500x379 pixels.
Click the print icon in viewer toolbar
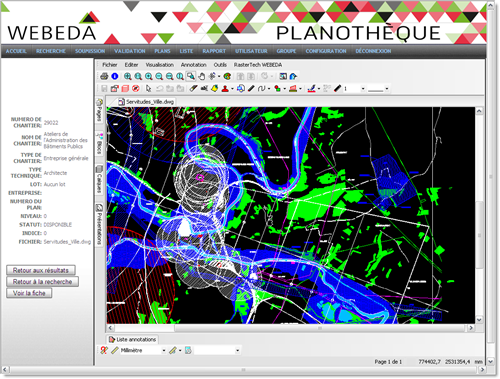tap(104, 76)
